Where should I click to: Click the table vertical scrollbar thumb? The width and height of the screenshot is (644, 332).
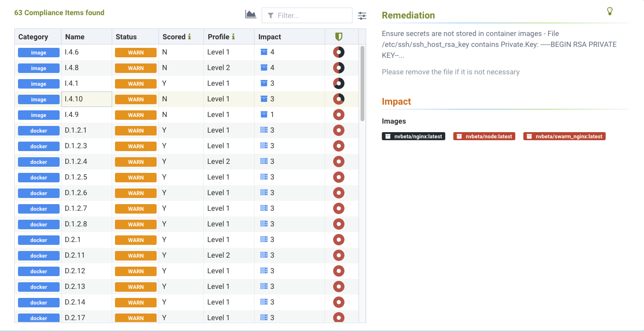362,83
